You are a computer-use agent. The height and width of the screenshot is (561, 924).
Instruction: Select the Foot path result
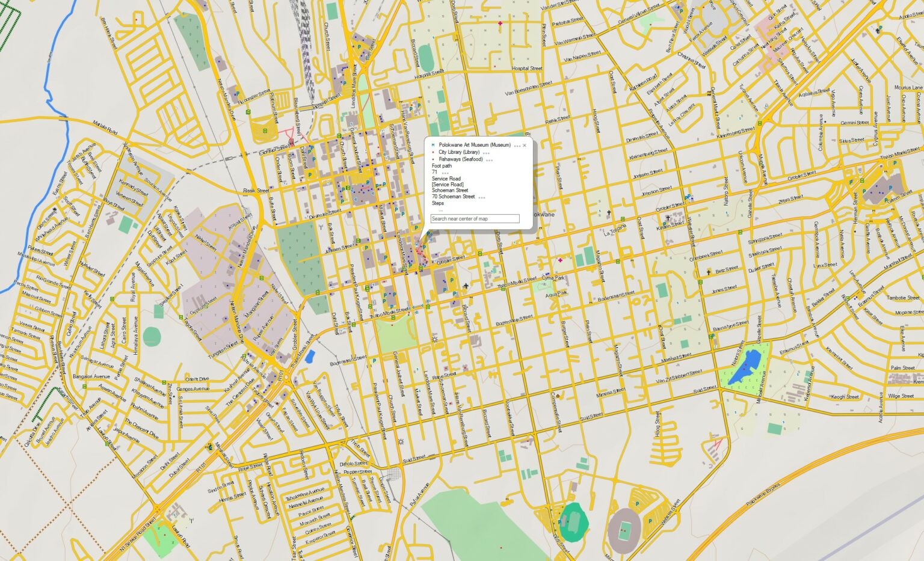[442, 166]
